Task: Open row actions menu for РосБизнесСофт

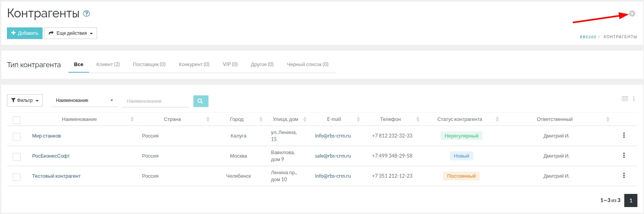Action: 624,156
